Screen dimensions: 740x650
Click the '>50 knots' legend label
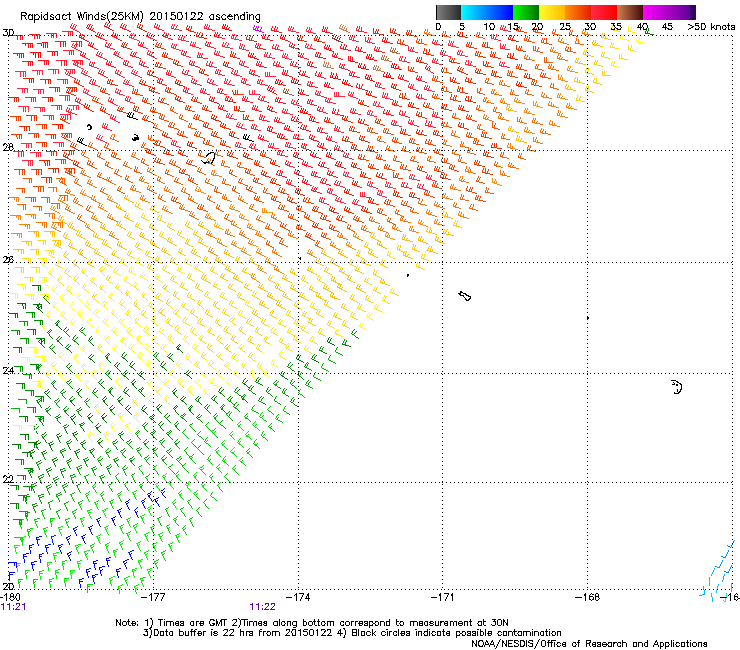711,27
